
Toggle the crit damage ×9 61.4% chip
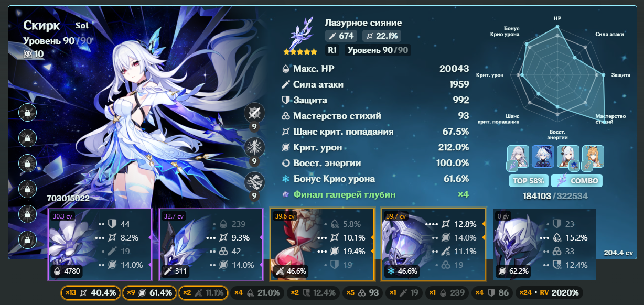[149, 293]
